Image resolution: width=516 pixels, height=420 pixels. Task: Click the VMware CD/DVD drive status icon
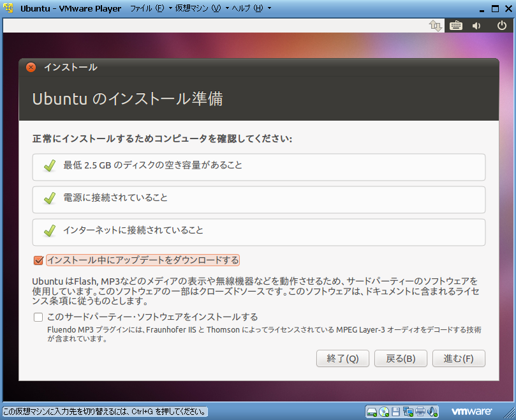[384, 412]
